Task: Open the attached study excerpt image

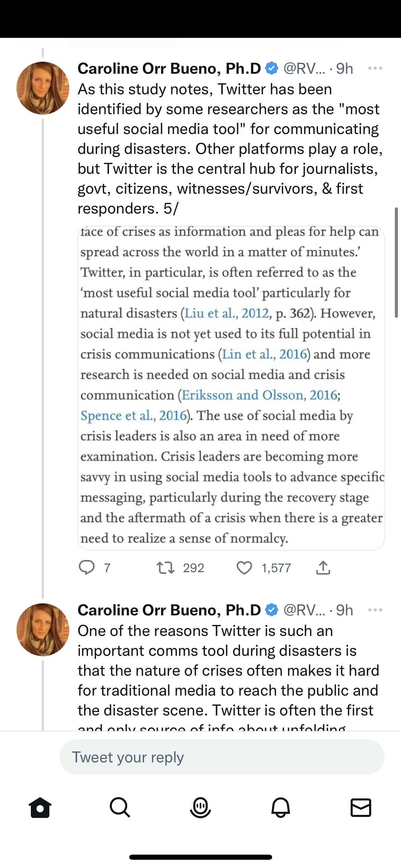Action: pos(231,388)
